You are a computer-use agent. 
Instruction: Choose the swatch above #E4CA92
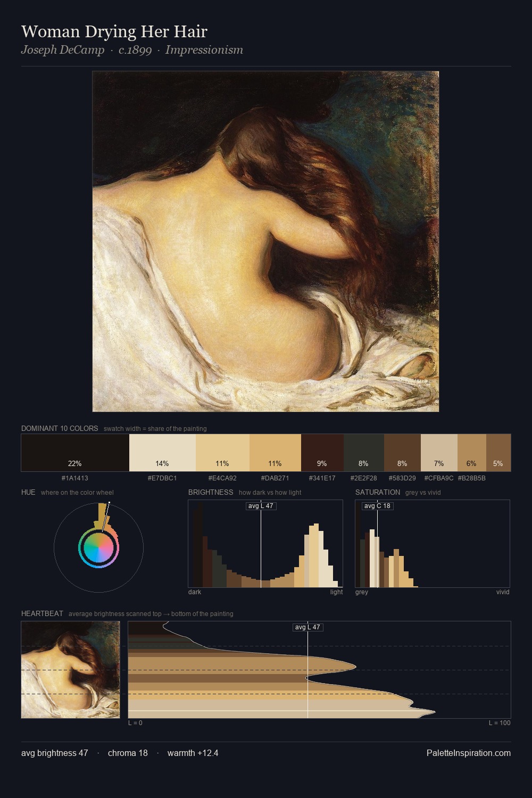222,453
